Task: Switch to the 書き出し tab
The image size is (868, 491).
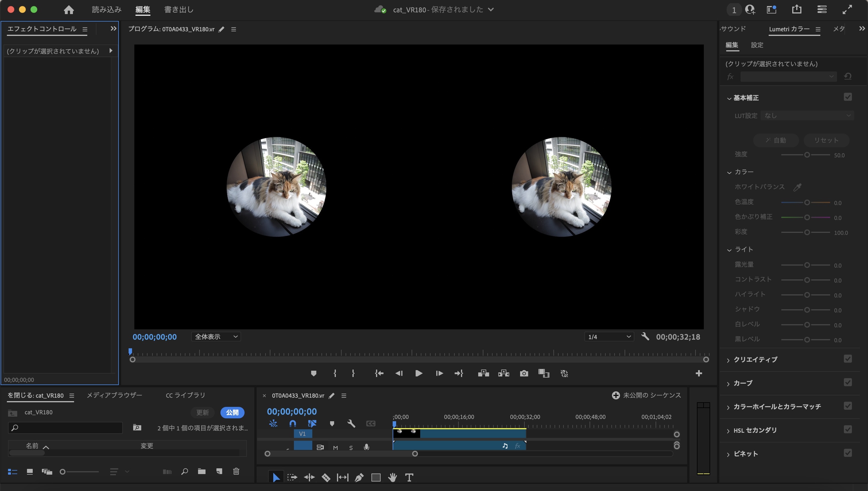Action: click(179, 10)
